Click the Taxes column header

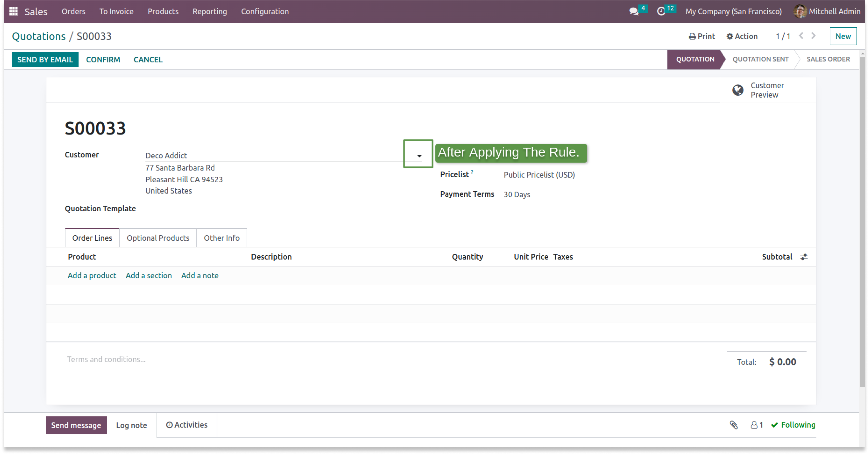(563, 257)
